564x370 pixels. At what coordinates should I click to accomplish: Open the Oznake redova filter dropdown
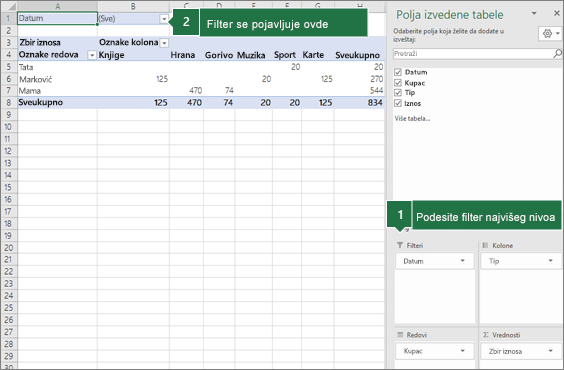coord(92,55)
